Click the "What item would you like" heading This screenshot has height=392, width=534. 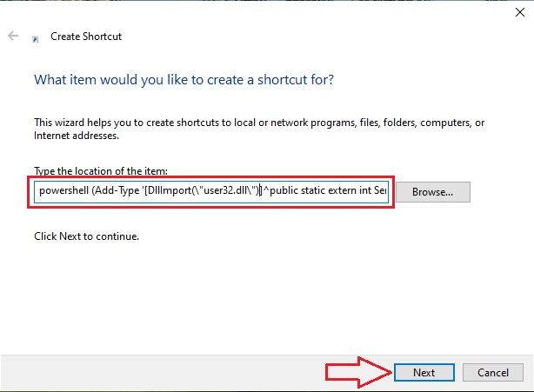pos(184,79)
